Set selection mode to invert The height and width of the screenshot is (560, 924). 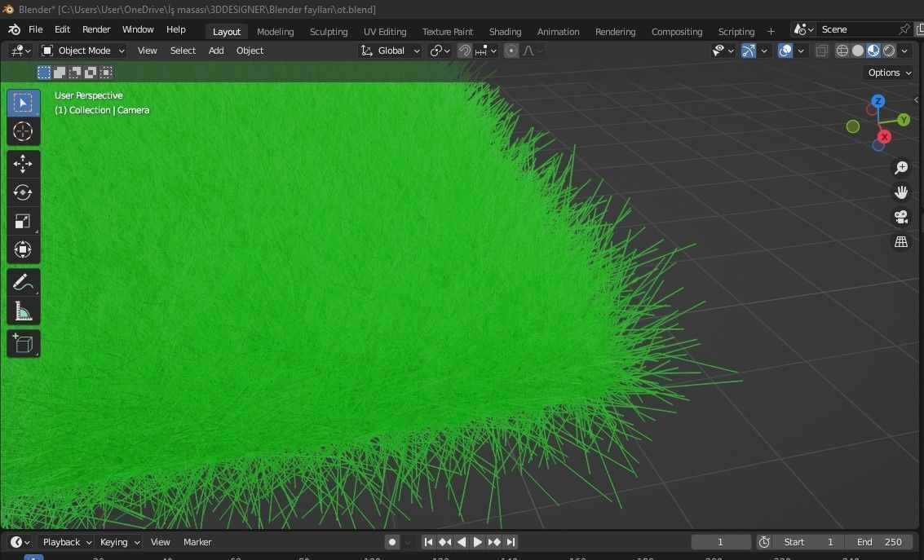click(x=91, y=73)
